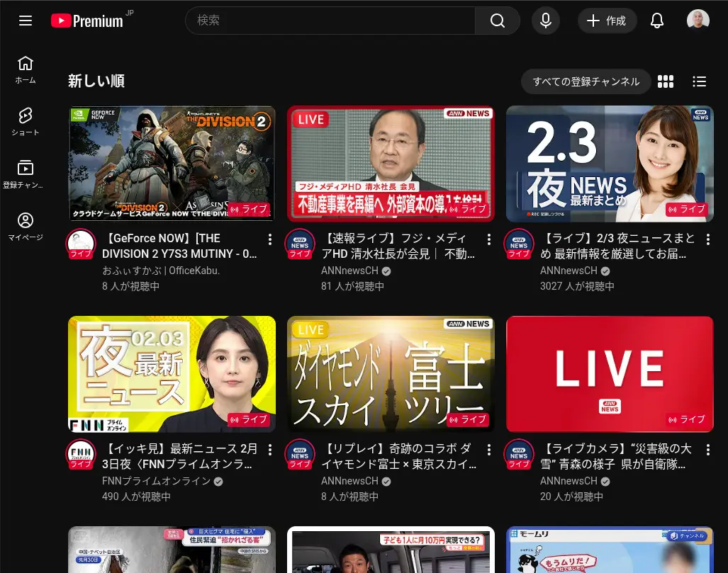The height and width of the screenshot is (573, 728).
Task: Open the subscriptions tab in the sidebar
Action: point(26,174)
